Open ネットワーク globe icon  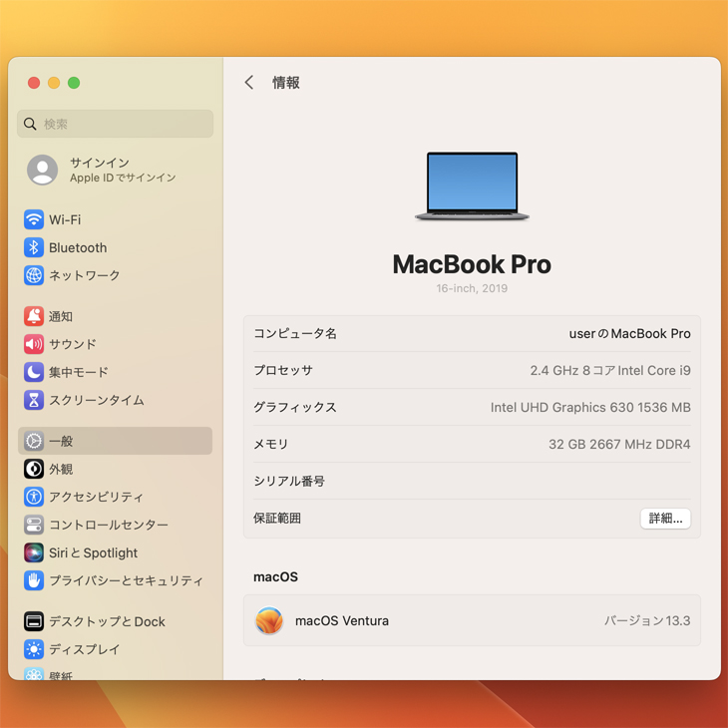pos(34,275)
